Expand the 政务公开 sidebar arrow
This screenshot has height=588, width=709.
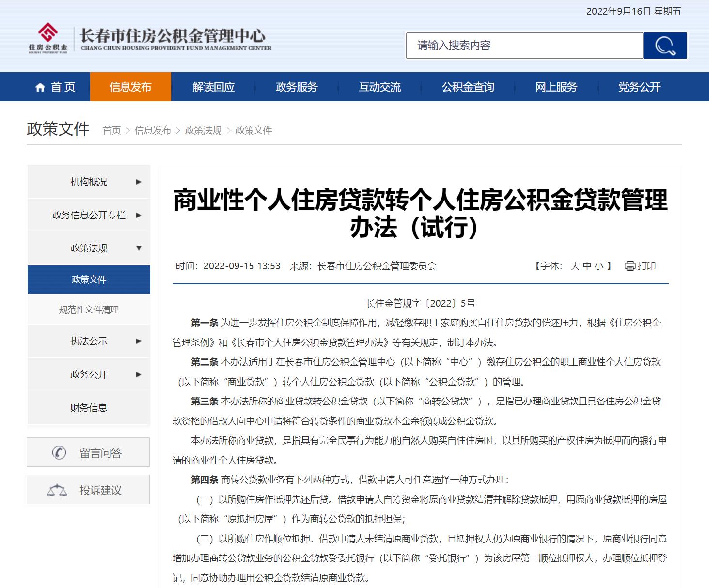(139, 374)
